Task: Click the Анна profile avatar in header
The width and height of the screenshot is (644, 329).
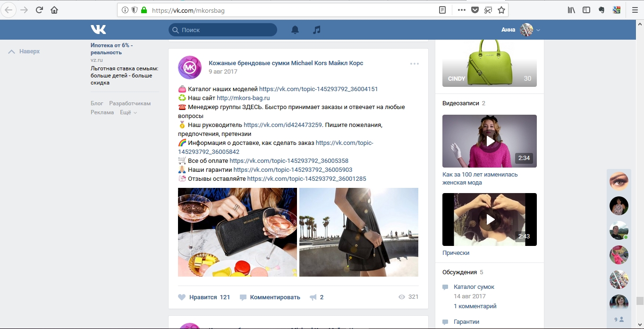Action: (526, 30)
